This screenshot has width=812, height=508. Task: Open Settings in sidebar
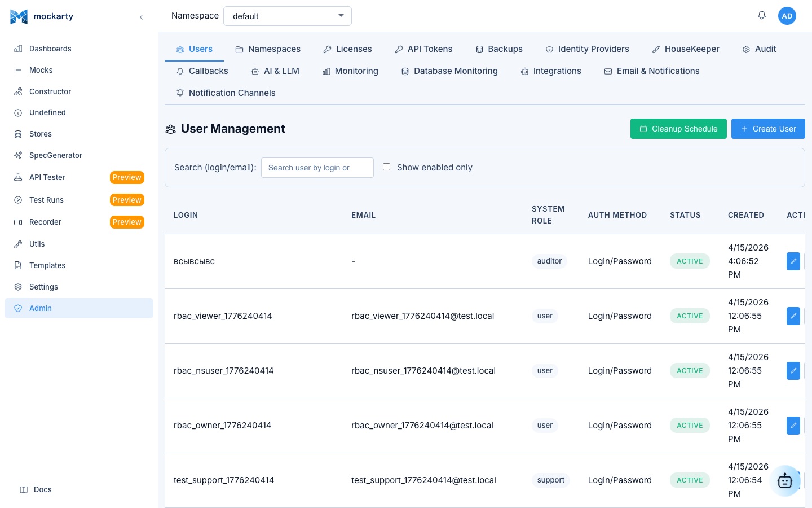point(79,287)
